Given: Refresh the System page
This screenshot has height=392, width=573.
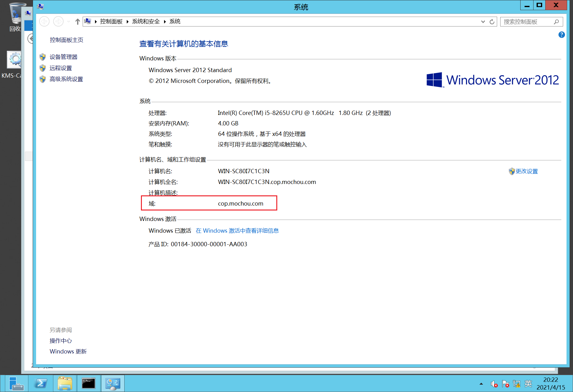Looking at the screenshot, I should (492, 22).
